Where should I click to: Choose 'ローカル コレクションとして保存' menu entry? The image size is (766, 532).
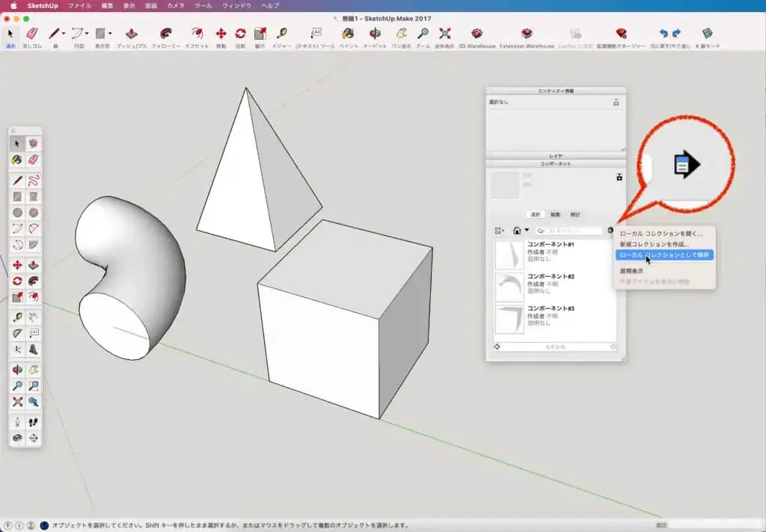pyautogui.click(x=664, y=255)
